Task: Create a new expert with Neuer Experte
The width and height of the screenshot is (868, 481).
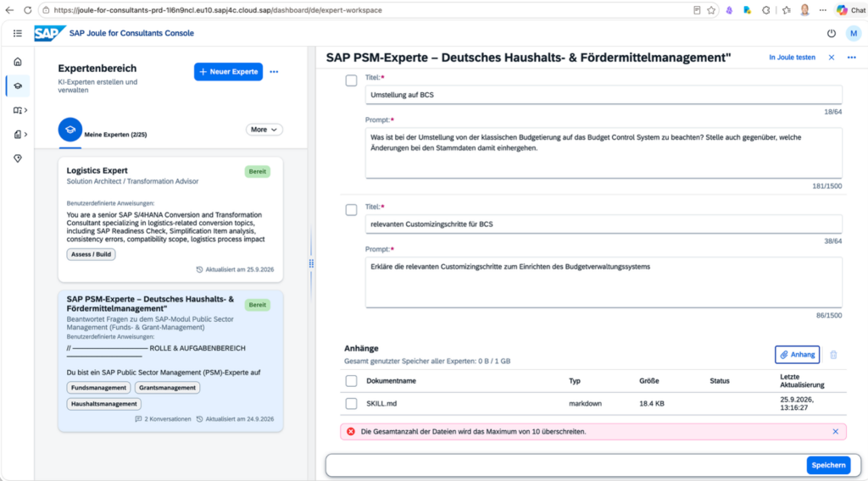Action: (x=228, y=71)
